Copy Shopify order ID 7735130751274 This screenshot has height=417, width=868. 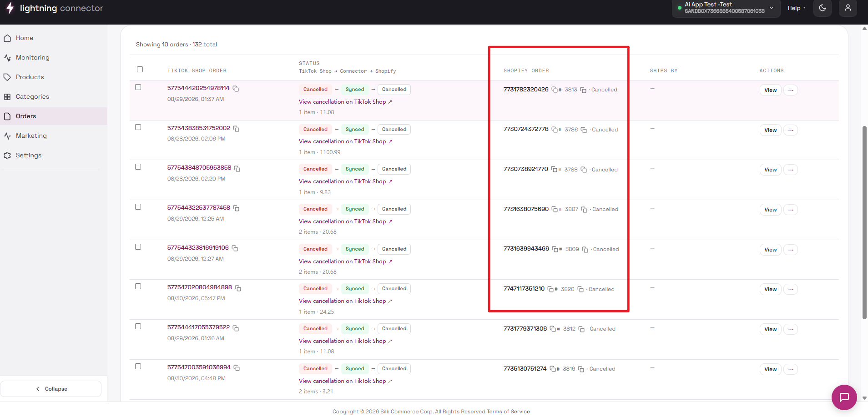(553, 369)
